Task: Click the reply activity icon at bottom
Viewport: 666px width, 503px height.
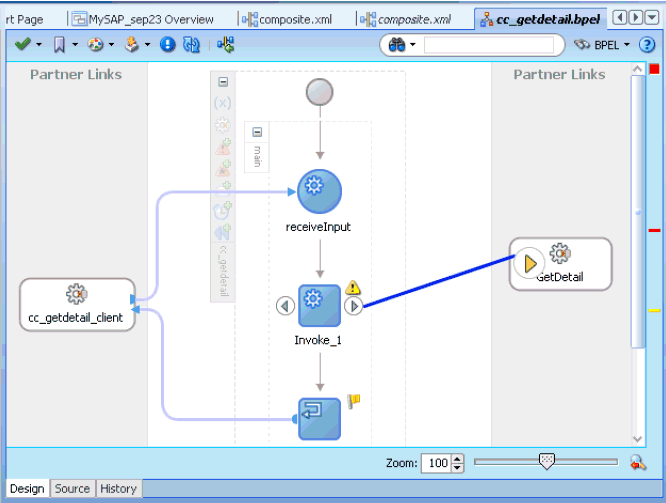Action: click(319, 418)
